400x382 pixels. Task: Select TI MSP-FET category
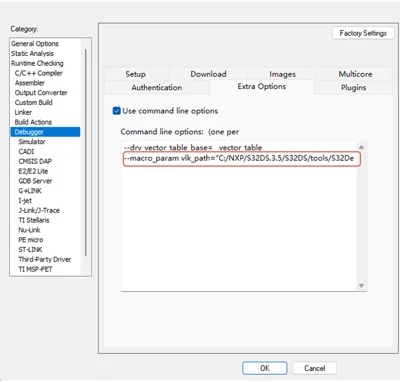point(35,269)
